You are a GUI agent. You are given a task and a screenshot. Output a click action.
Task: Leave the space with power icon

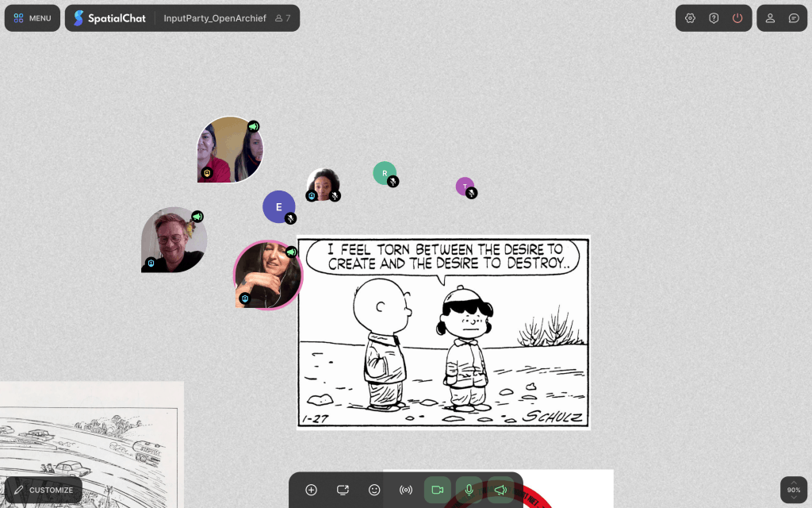pos(737,18)
